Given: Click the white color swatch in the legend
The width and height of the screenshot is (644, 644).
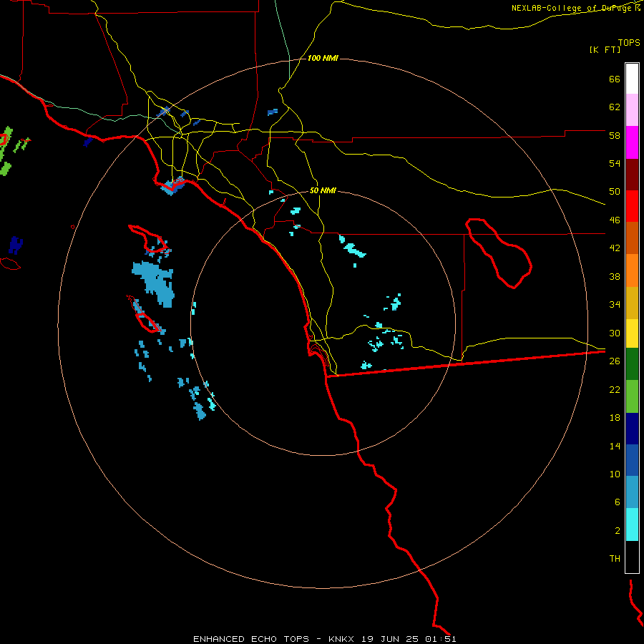Looking at the screenshot, I should click(632, 79).
